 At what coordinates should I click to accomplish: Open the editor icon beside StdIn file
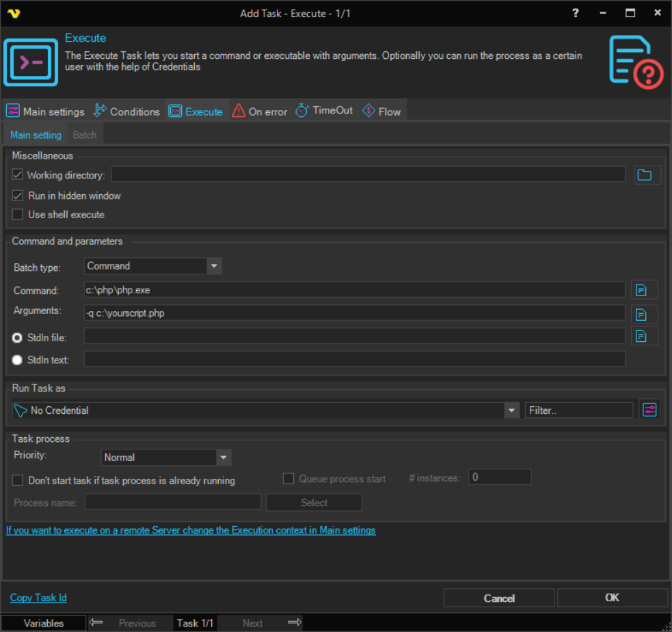pyautogui.click(x=643, y=335)
